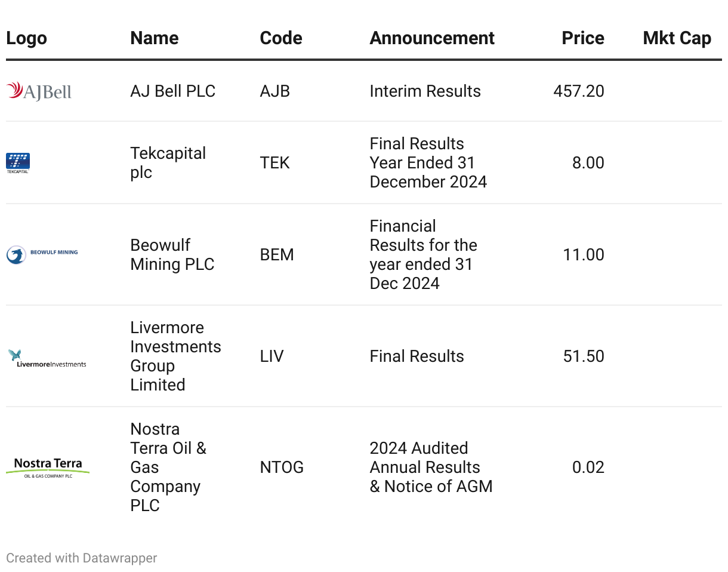
Task: Click the Tekcapital logo
Action: (18, 162)
